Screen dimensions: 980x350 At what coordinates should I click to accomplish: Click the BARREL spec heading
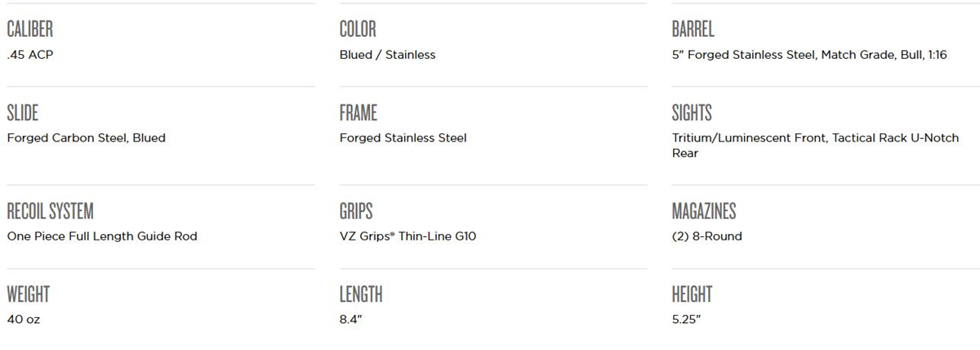pos(693,30)
